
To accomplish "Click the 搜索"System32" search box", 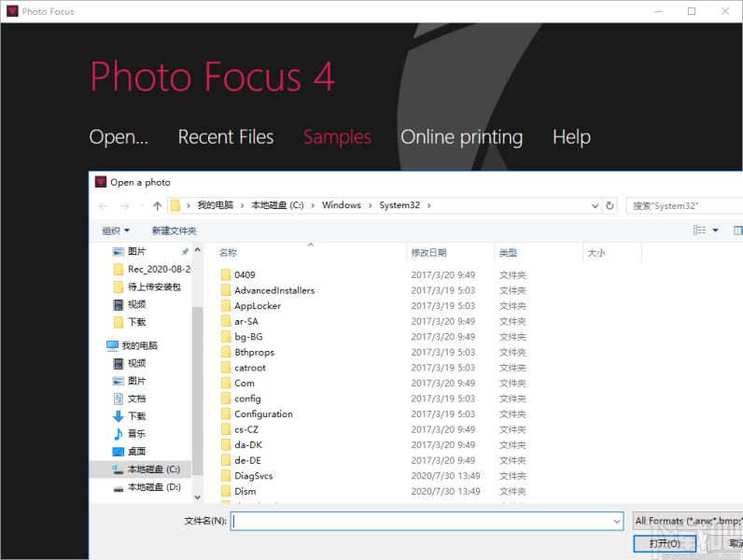I will (x=684, y=205).
